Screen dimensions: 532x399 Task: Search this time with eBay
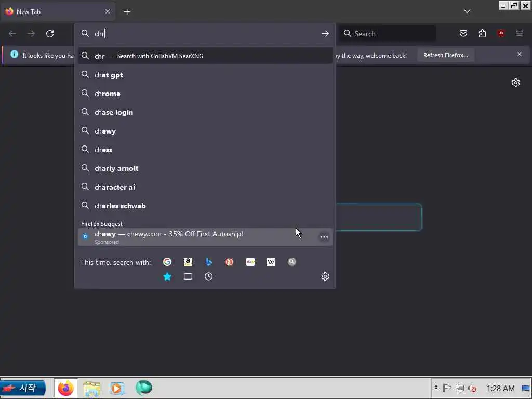pos(250,262)
